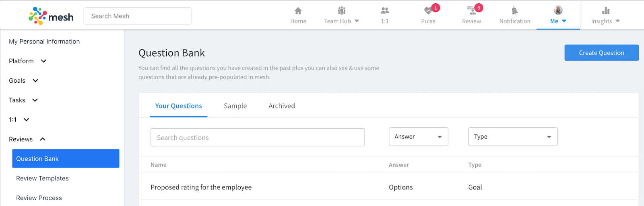Open the Insights bar chart icon
This screenshot has width=644, height=206.
[x=606, y=10]
